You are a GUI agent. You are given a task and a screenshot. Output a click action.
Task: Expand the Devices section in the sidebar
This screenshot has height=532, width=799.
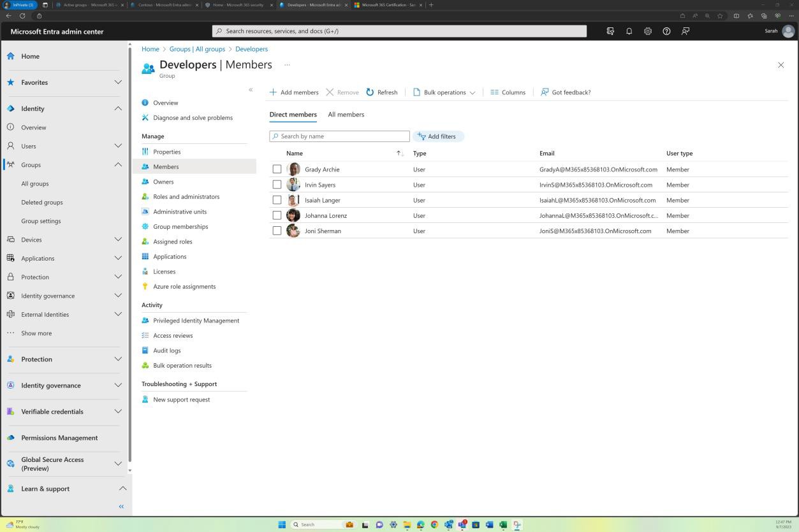pyautogui.click(x=118, y=239)
